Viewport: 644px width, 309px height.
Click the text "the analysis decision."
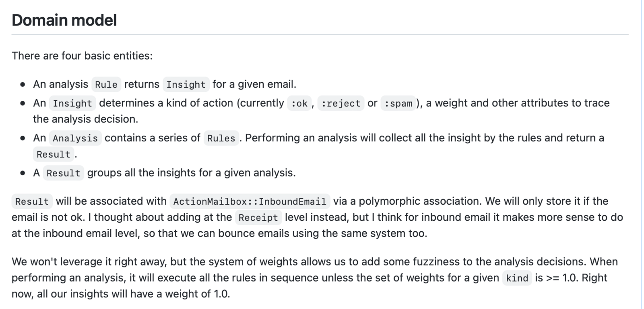click(85, 119)
